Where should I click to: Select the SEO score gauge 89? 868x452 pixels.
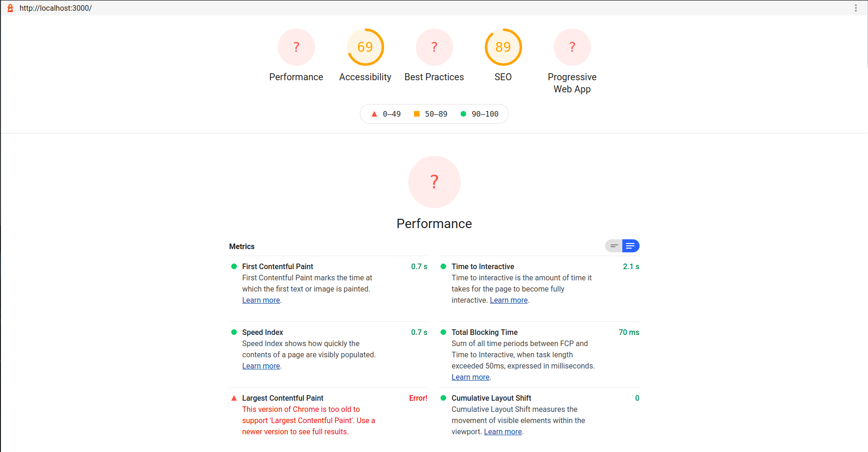pos(503,47)
